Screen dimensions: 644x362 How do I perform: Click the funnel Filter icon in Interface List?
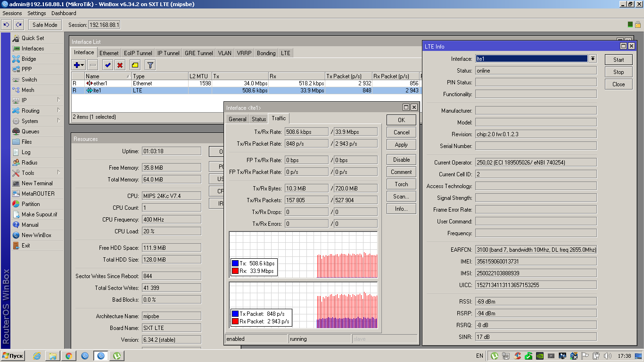coord(150,65)
